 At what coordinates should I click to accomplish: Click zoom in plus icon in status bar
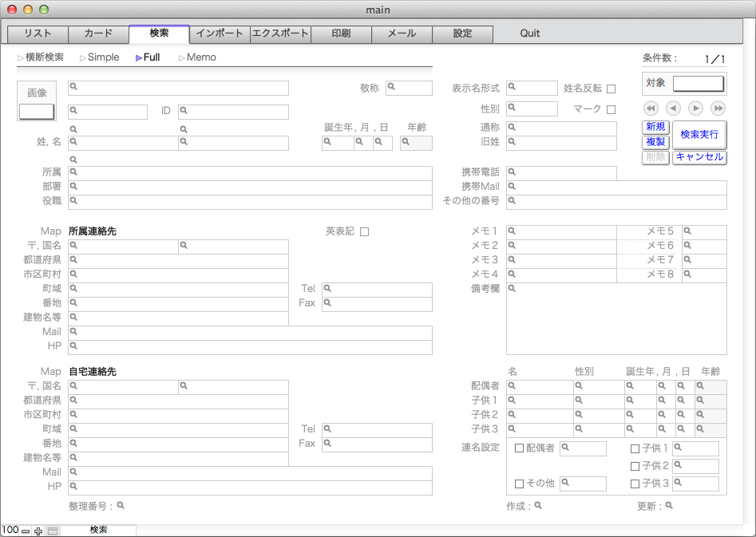38,531
